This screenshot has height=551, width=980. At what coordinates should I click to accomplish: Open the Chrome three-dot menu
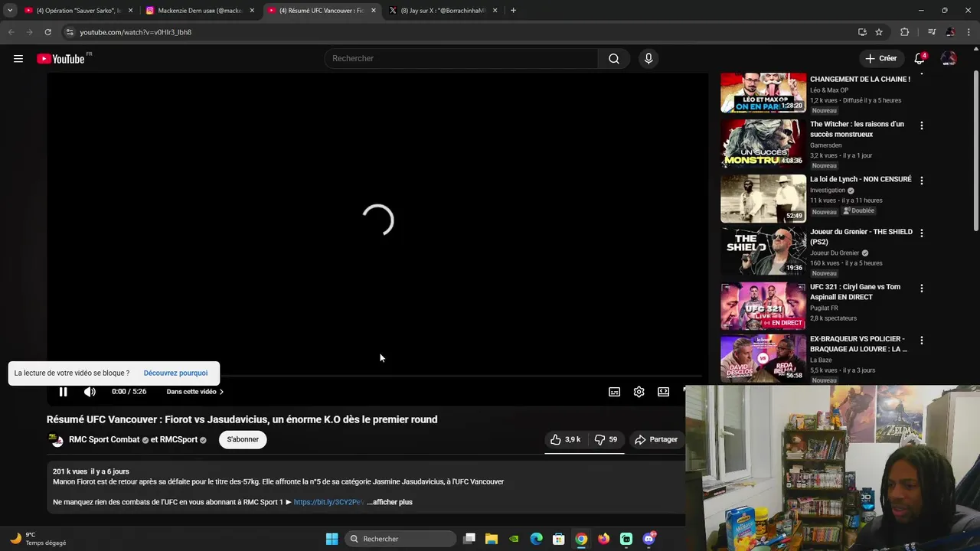click(969, 32)
